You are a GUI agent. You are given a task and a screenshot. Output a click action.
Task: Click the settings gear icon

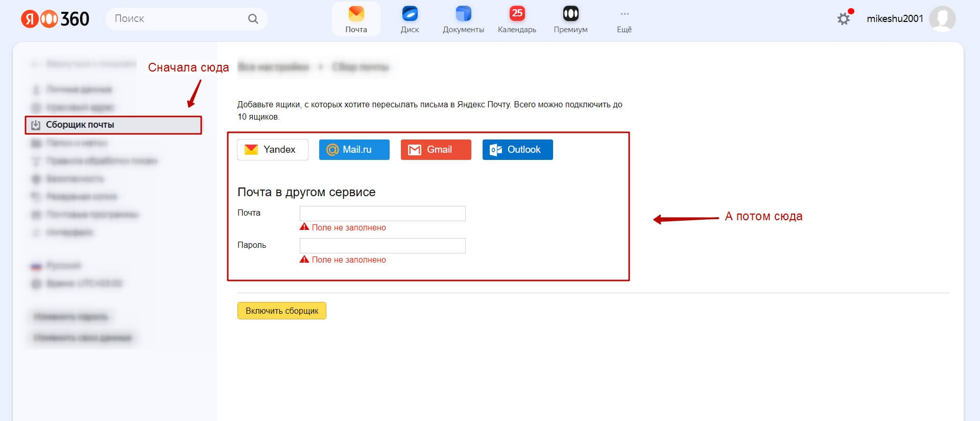coord(844,19)
